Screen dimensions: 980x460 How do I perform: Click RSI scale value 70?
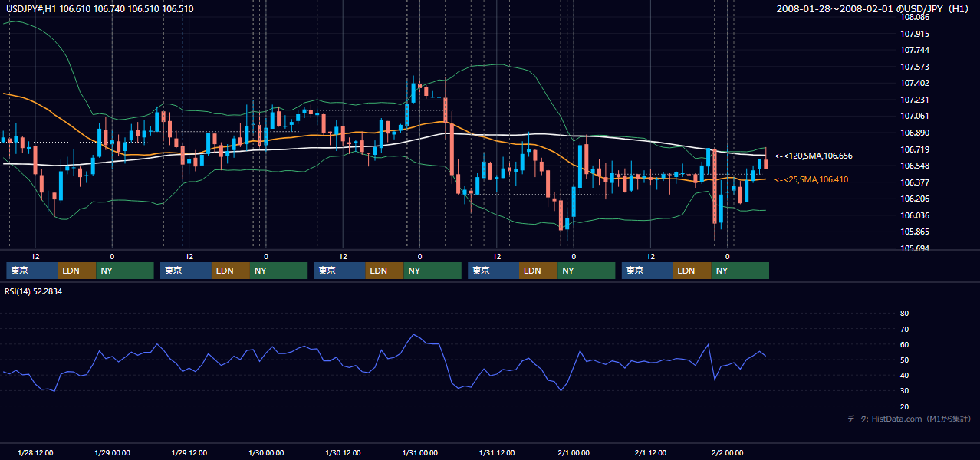[904, 329]
